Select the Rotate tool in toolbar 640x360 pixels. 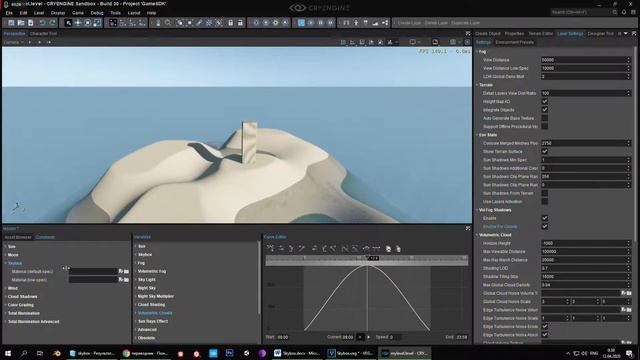tap(87, 23)
